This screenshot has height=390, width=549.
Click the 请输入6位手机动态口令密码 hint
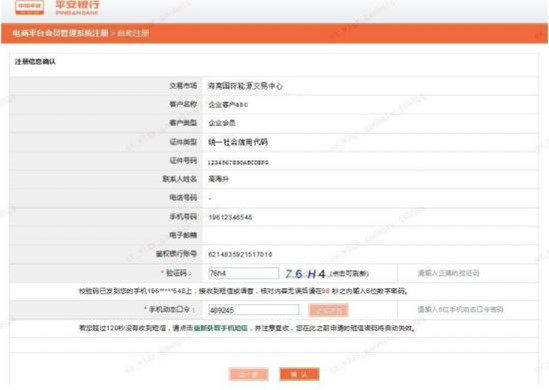pos(460,309)
